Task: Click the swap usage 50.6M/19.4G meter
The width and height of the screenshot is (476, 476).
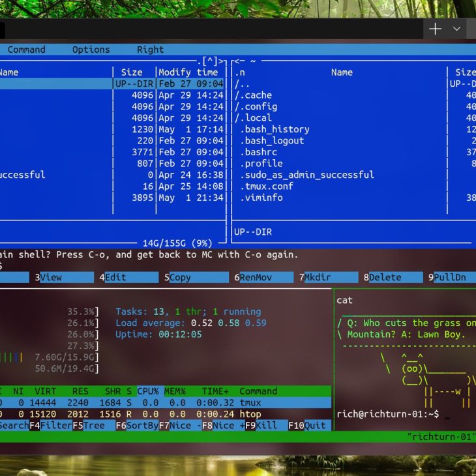Action: (x=67, y=368)
